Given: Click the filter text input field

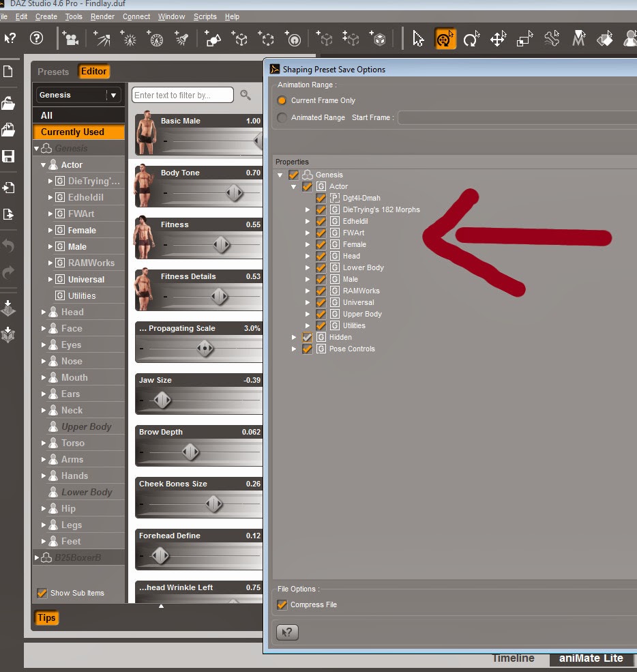Looking at the screenshot, I should (183, 95).
